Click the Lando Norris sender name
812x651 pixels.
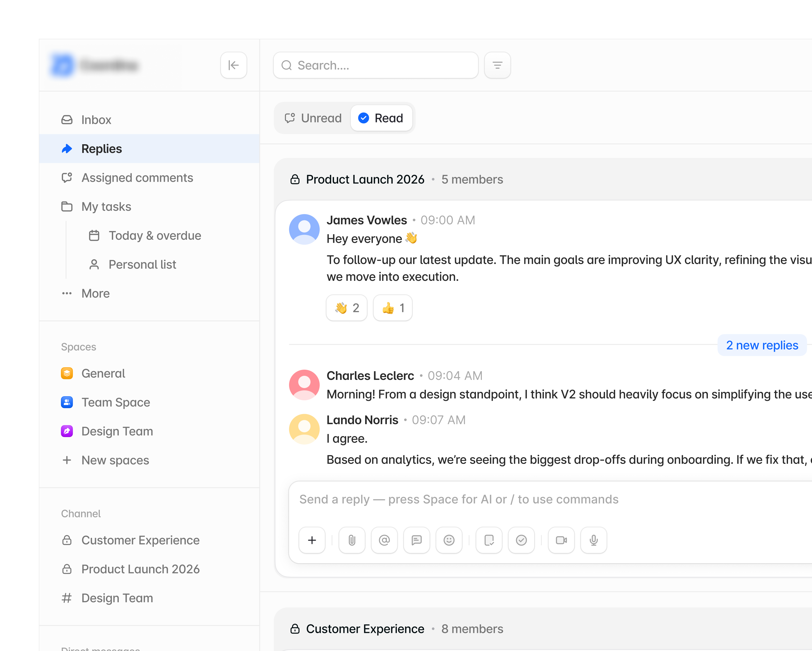(x=362, y=420)
